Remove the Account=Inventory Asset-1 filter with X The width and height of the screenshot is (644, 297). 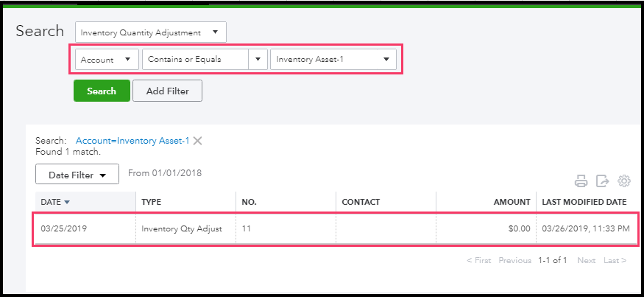(197, 141)
